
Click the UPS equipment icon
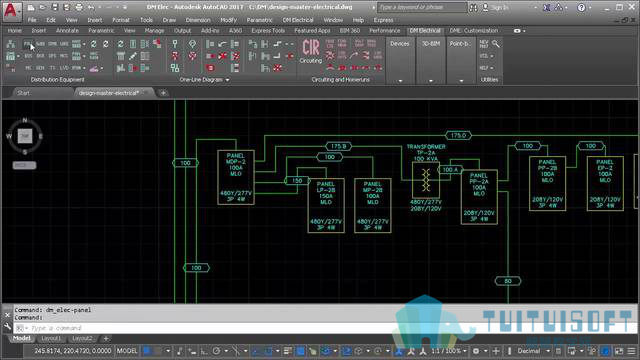52,56
